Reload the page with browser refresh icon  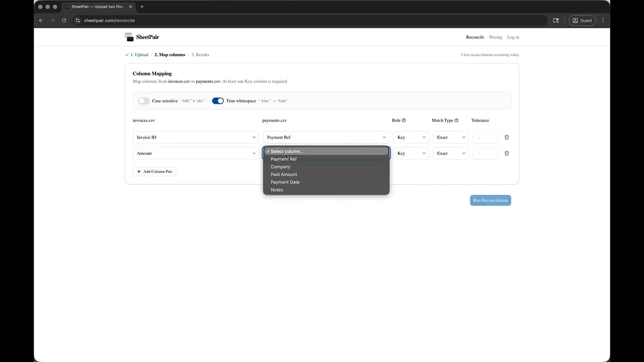[64, 21]
